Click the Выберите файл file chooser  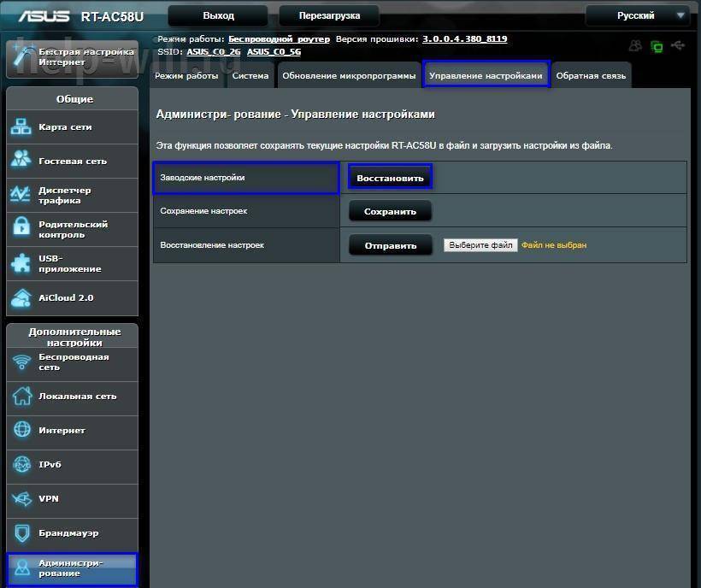click(480, 244)
